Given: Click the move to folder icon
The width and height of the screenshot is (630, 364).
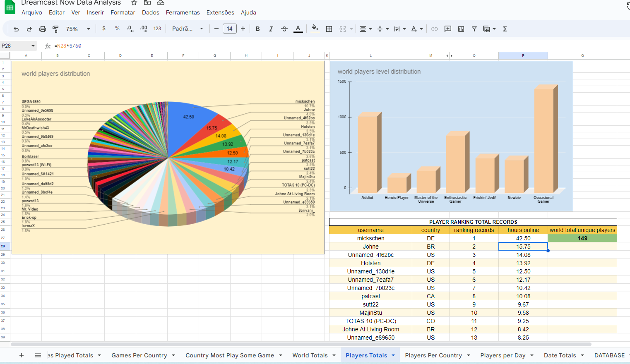Looking at the screenshot, I should pyautogui.click(x=147, y=2).
